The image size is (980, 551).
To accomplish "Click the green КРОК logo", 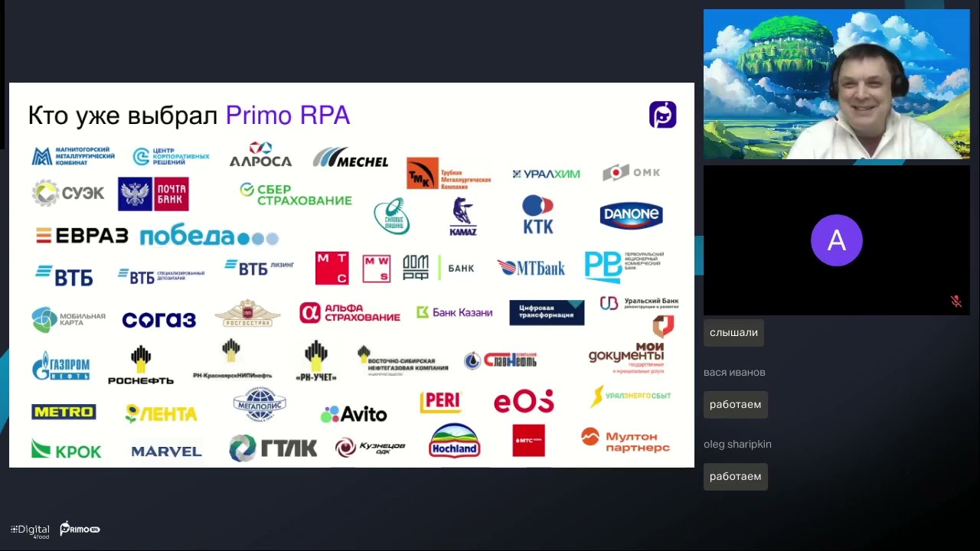I will pos(67,449).
